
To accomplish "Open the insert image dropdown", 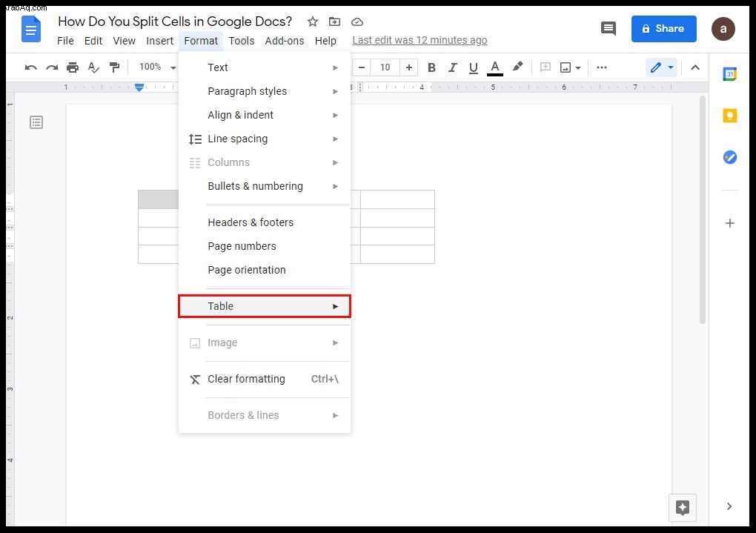I will point(571,67).
